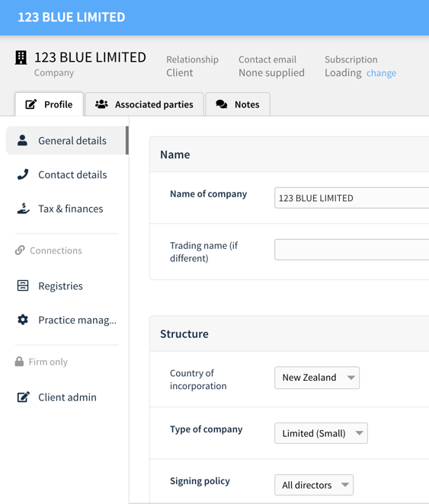
Task: Click the Connections link icon
Action: pos(20,250)
